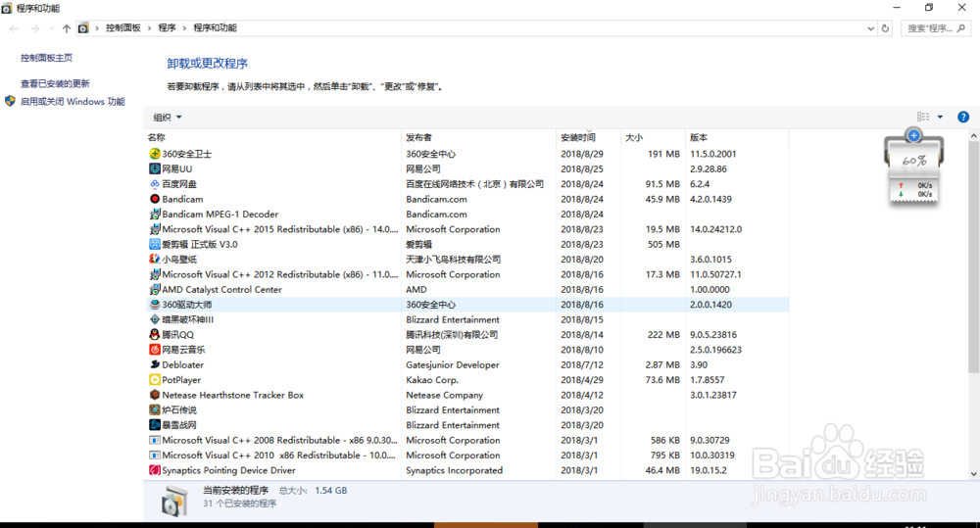The height and width of the screenshot is (528, 980).
Task: Open the blue help question mark
Action: (963, 117)
